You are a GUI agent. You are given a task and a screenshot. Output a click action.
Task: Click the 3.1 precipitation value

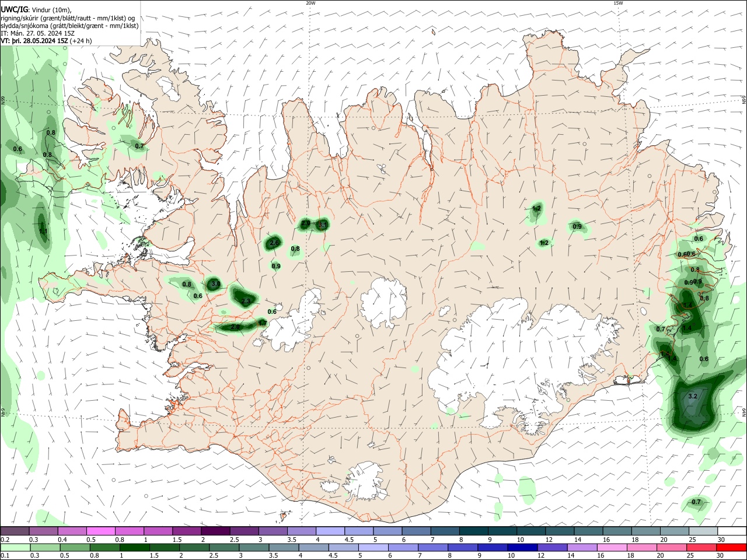(322, 224)
